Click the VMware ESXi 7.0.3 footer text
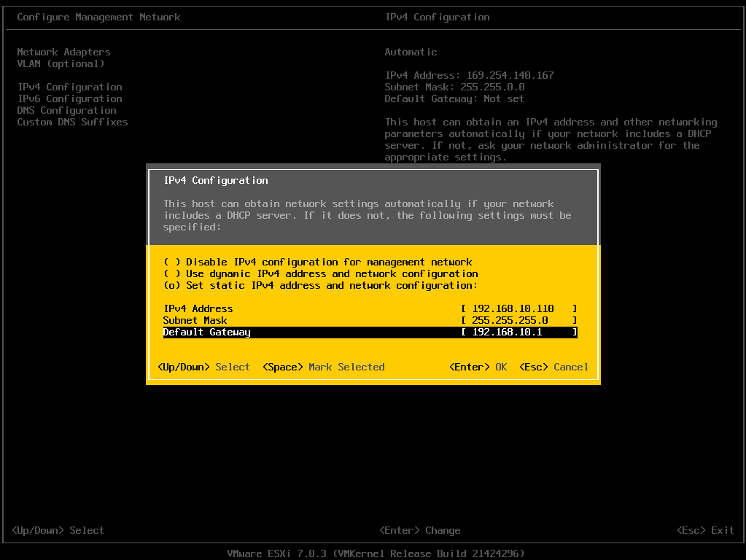Viewport: 746px width, 560px height. click(373, 553)
